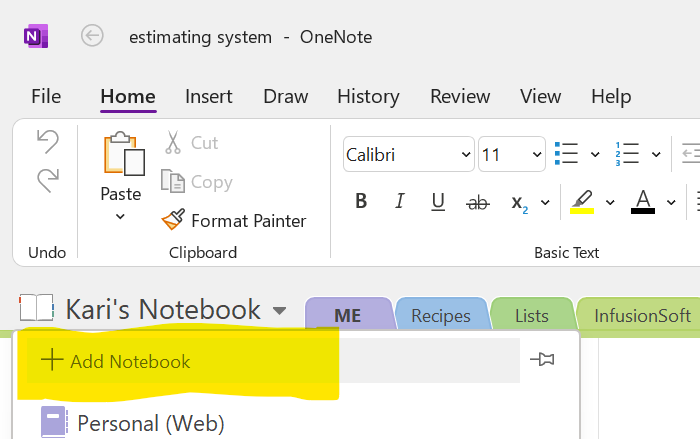700x439 pixels.
Task: Apply the black font color
Action: (643, 202)
